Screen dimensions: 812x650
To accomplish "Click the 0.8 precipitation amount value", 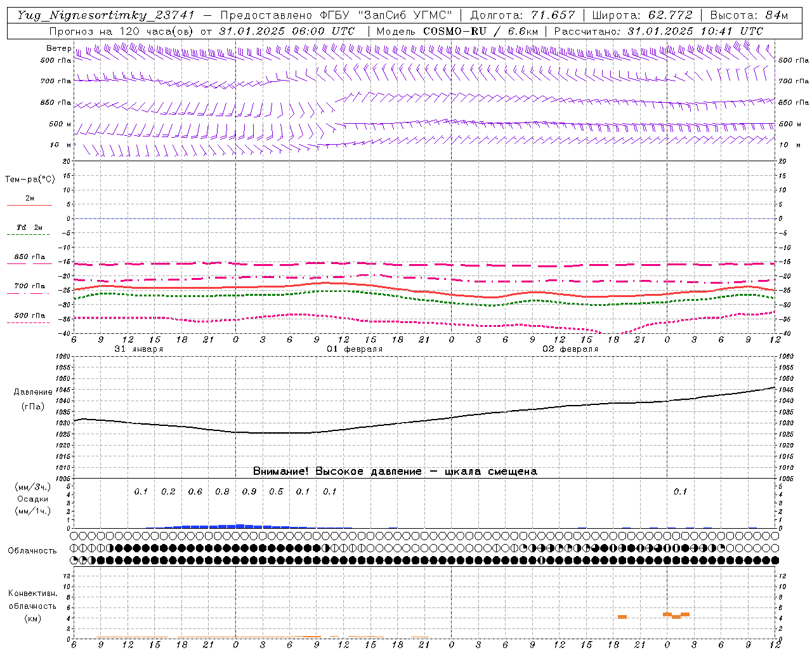I will click(x=222, y=492).
